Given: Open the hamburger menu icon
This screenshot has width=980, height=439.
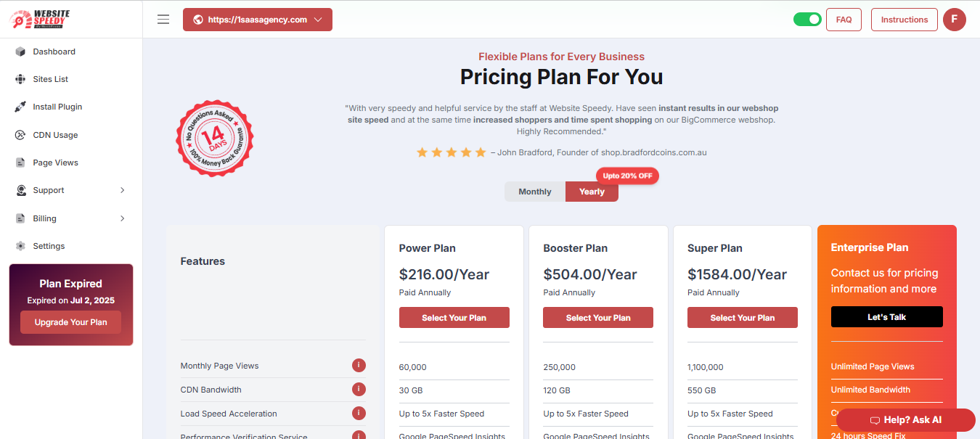Looking at the screenshot, I should coord(163,20).
